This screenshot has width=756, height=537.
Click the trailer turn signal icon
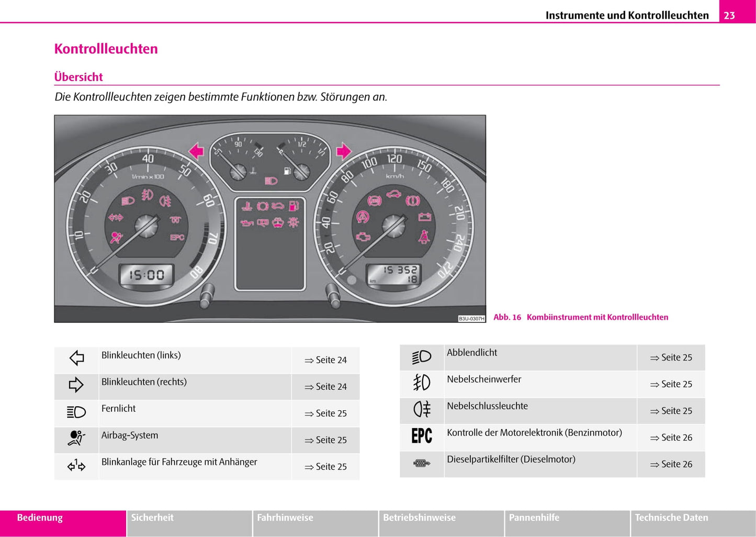[76, 465]
